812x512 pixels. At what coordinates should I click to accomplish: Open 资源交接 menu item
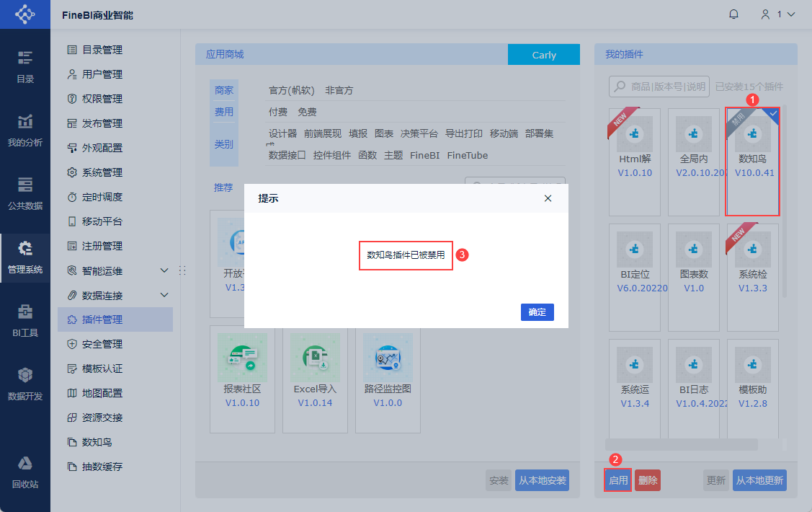(x=115, y=417)
